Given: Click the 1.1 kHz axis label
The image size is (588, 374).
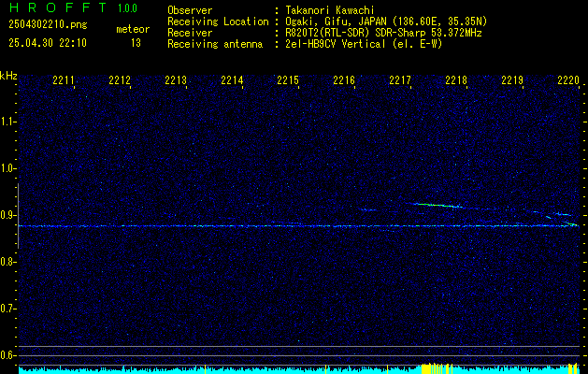Looking at the screenshot, I should point(7,122).
